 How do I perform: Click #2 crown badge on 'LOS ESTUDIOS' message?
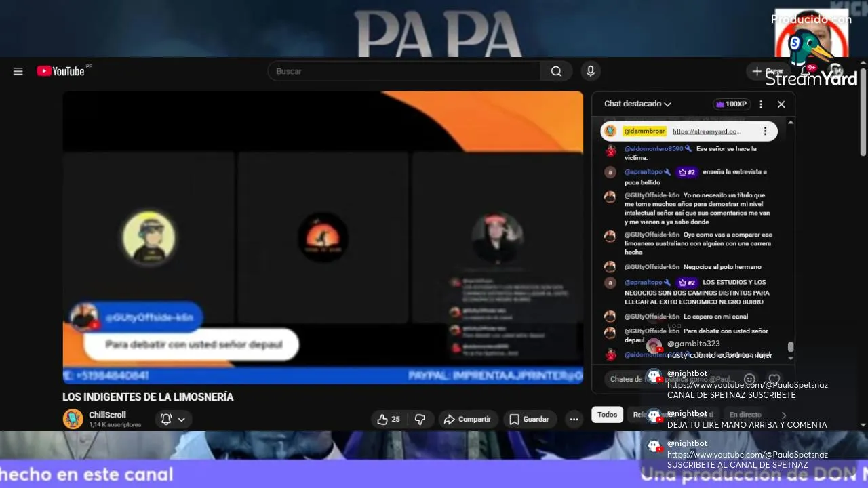(686, 283)
